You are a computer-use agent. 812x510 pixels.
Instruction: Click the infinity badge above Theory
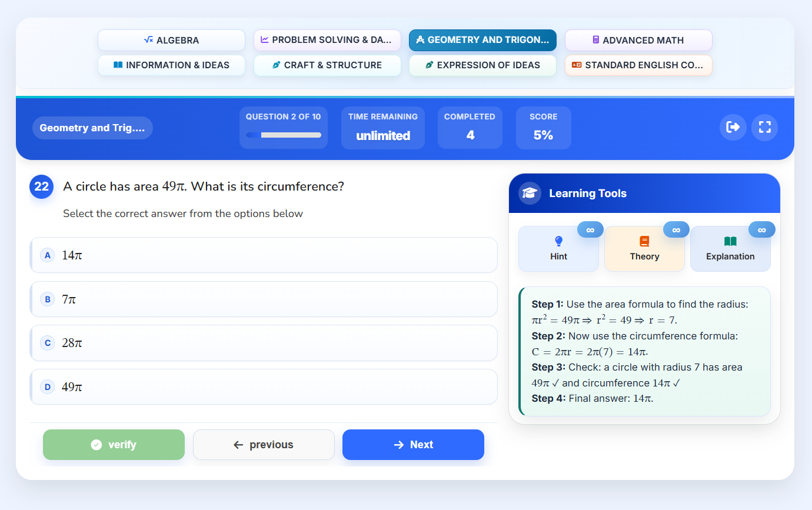click(676, 229)
